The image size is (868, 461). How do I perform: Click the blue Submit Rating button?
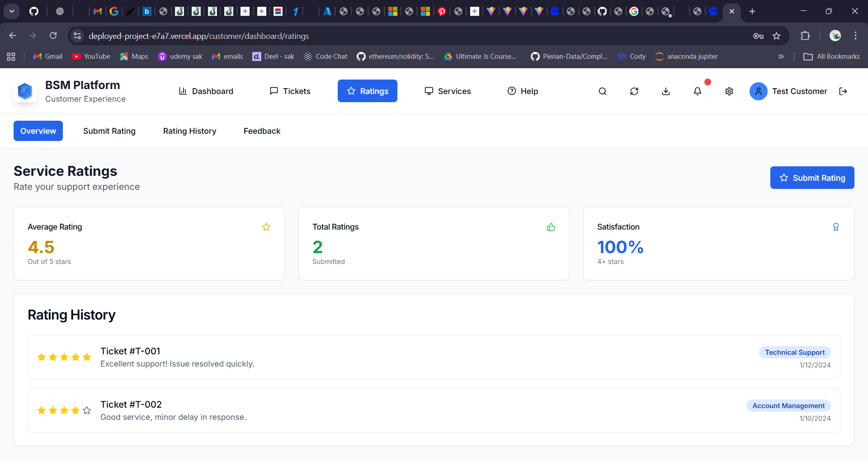(812, 178)
